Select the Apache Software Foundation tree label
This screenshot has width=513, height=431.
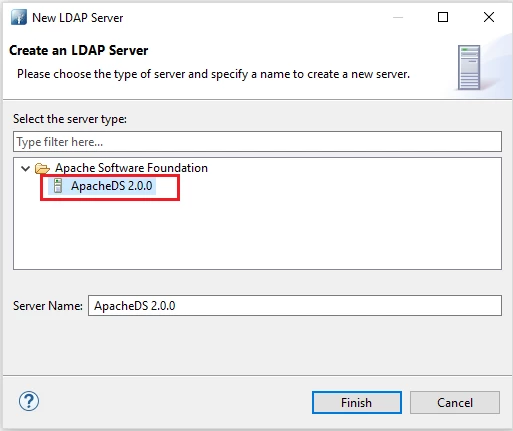click(131, 168)
